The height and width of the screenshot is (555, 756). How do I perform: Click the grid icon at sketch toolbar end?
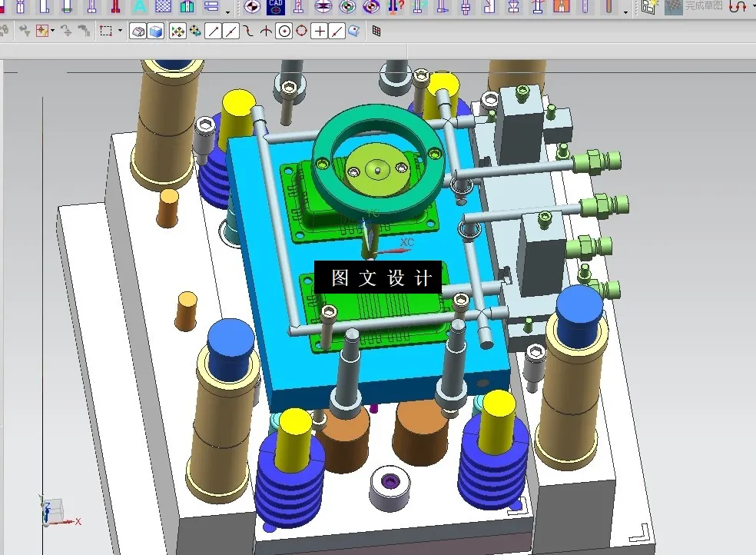[376, 31]
